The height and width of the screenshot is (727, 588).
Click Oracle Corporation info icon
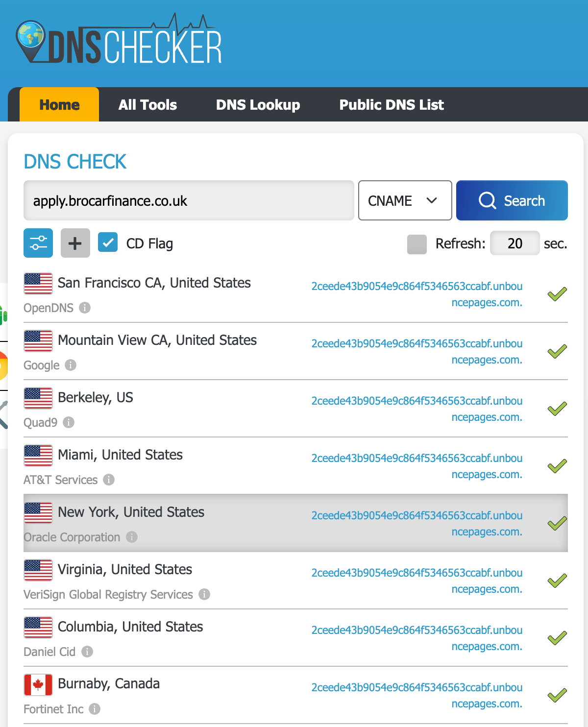132,537
